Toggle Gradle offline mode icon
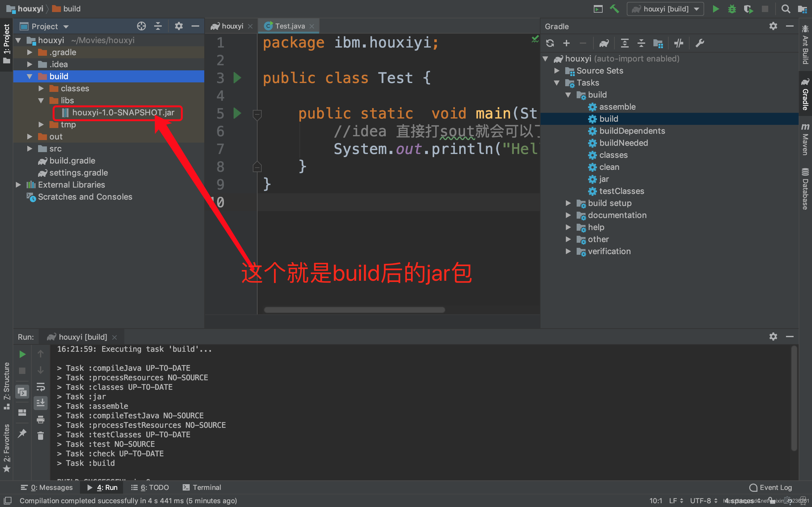The height and width of the screenshot is (507, 812). pyautogui.click(x=678, y=43)
